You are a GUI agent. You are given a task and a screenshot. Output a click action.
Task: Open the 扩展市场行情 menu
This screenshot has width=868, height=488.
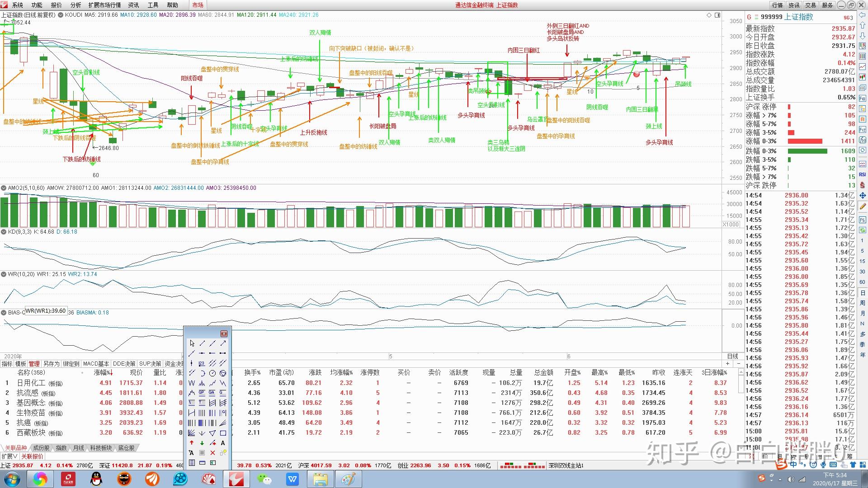[x=104, y=5]
